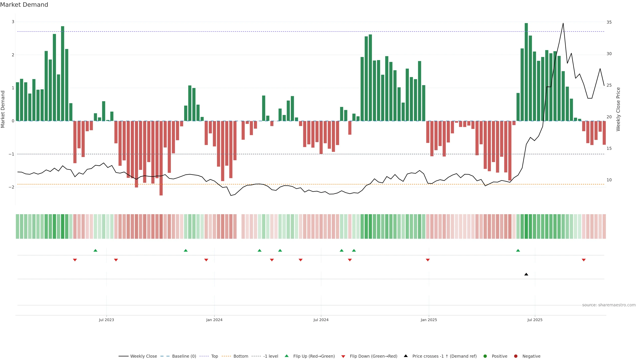Click the Weekly Close Price axis title
644x362 pixels.
pyautogui.click(x=618, y=109)
